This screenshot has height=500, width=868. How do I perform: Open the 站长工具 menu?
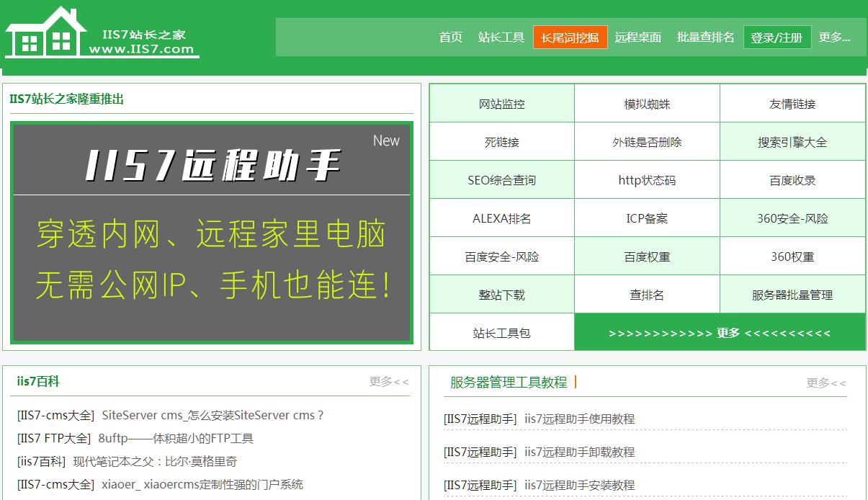(501, 37)
